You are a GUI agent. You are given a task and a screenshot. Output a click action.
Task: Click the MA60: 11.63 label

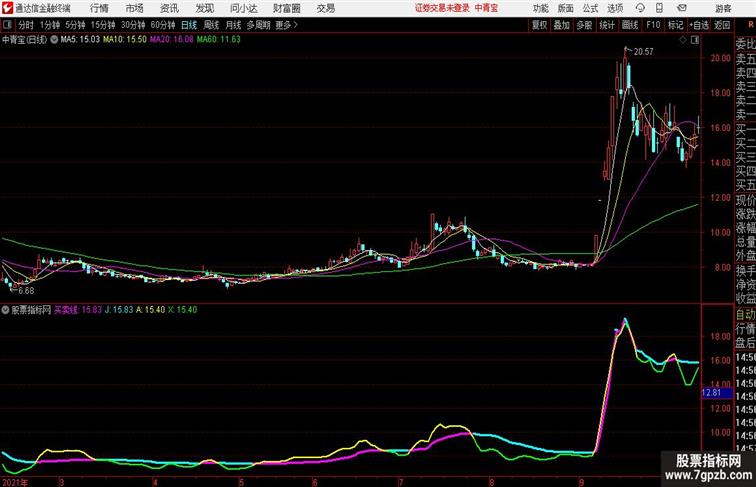click(218, 40)
